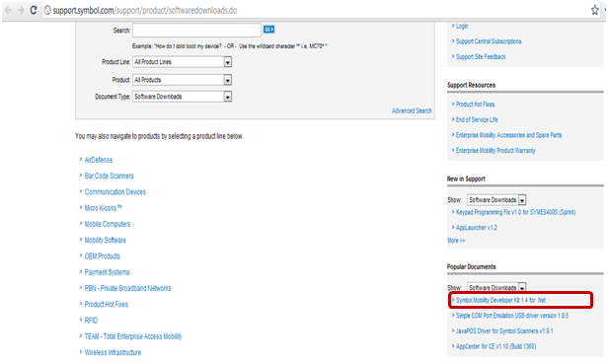Open PBN - Private Broadband Networks link
This screenshot has height=364, width=609.
point(127,288)
